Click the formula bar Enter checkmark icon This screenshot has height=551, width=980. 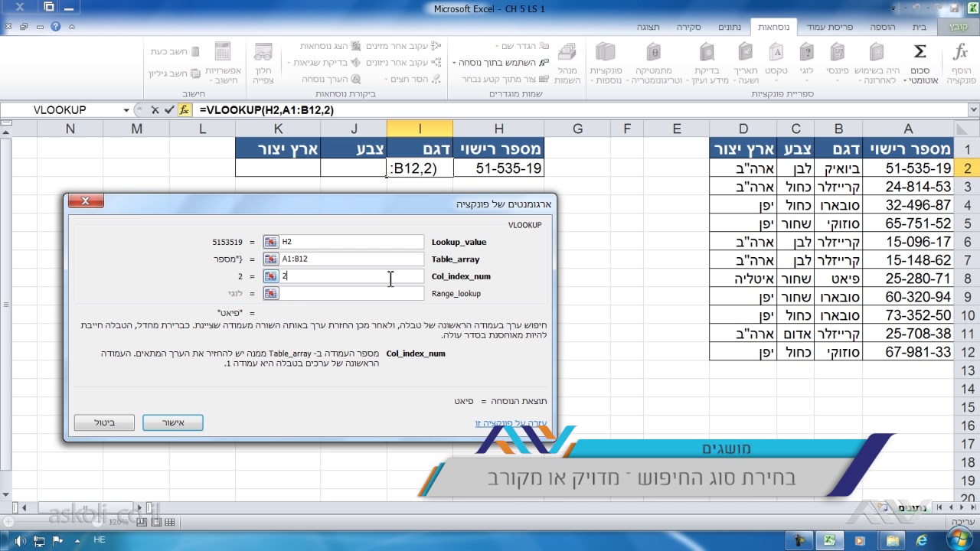pos(169,110)
